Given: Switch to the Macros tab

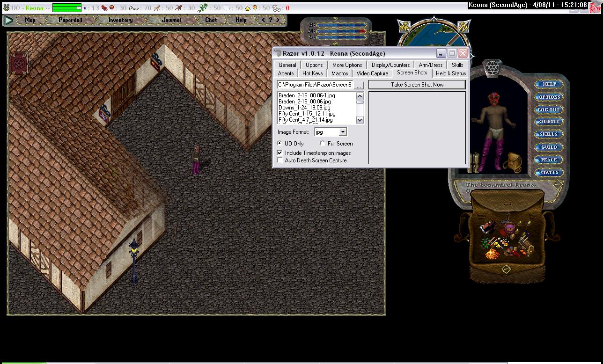Looking at the screenshot, I should click(x=339, y=73).
